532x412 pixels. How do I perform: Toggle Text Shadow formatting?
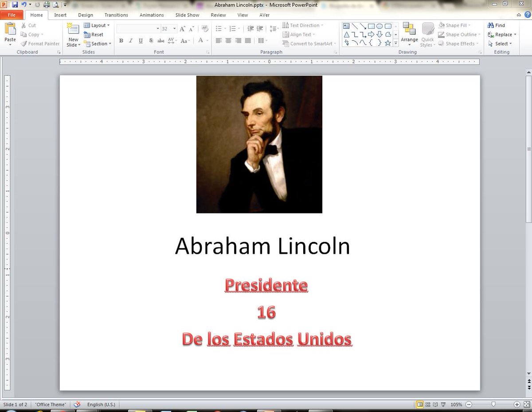151,41
